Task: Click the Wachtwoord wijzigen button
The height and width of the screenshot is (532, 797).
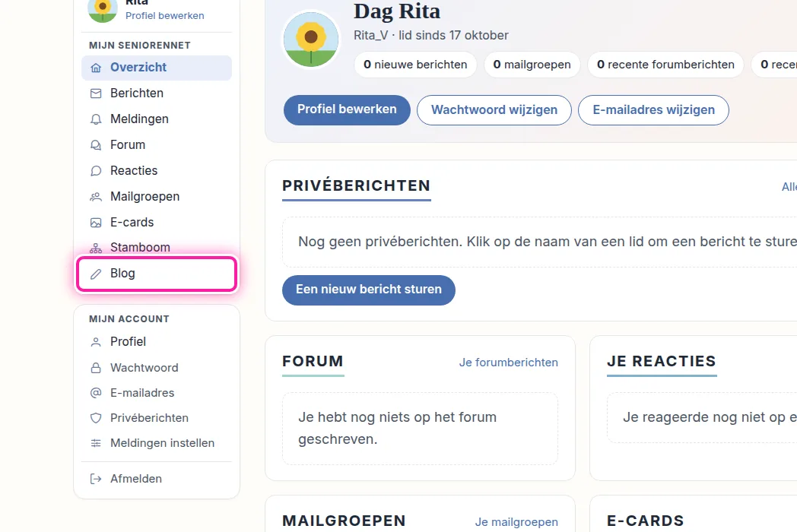Action: [494, 109]
